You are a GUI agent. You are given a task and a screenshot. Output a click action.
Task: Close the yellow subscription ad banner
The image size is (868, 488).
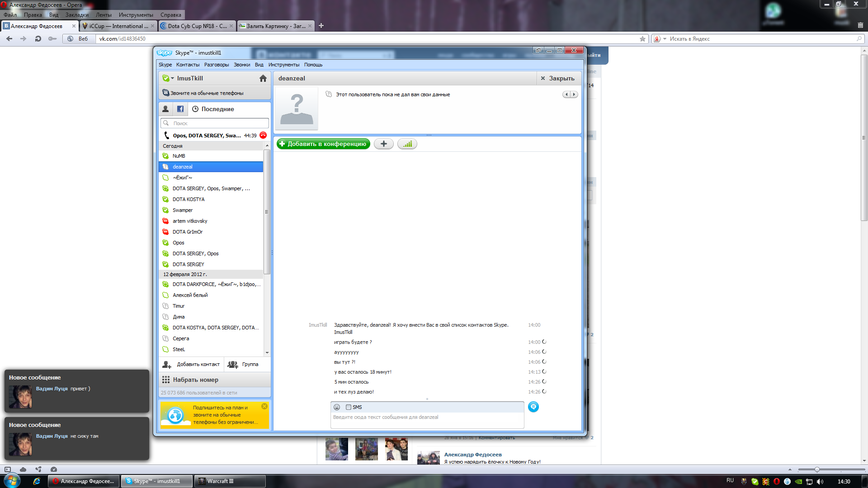(x=264, y=407)
